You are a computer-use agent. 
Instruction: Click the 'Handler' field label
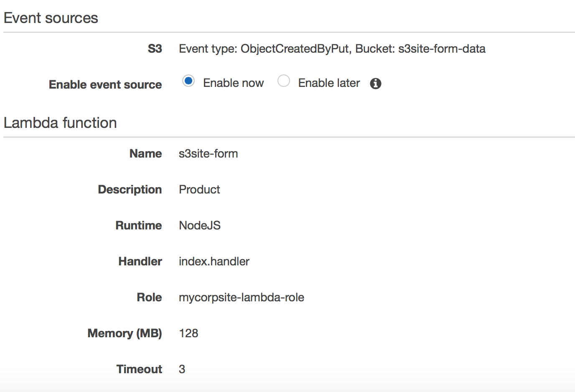[140, 262]
